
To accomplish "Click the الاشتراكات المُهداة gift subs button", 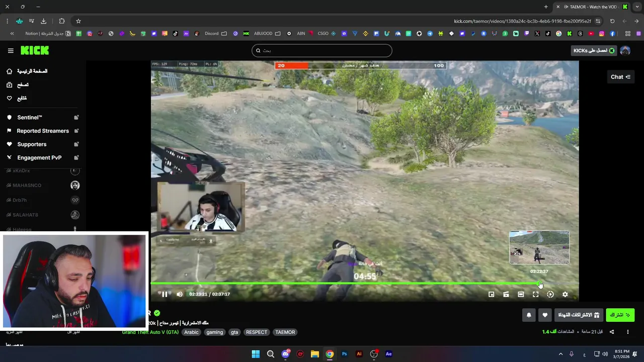I will (579, 315).
